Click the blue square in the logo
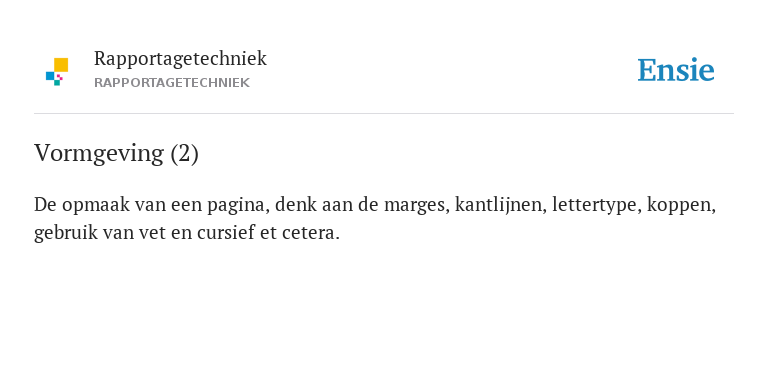 pos(50,76)
